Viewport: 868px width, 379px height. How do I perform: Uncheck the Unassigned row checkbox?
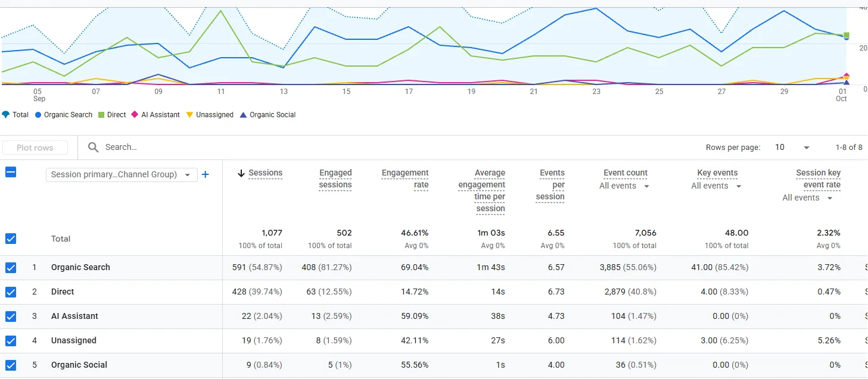pyautogui.click(x=11, y=341)
